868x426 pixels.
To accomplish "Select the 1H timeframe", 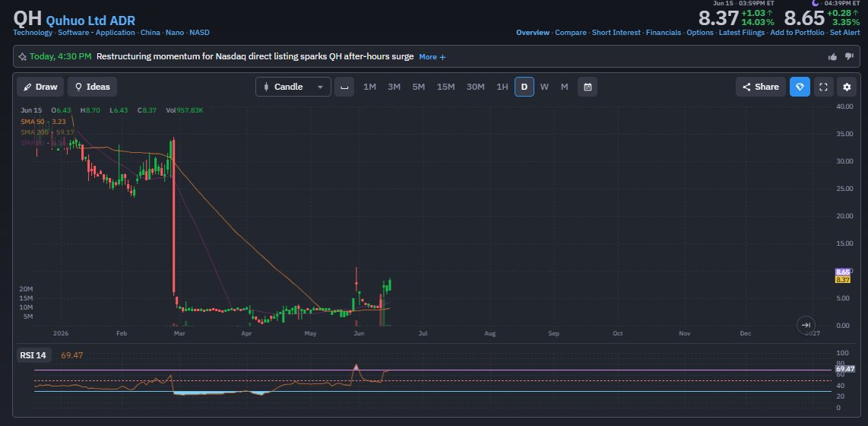I will [x=502, y=87].
